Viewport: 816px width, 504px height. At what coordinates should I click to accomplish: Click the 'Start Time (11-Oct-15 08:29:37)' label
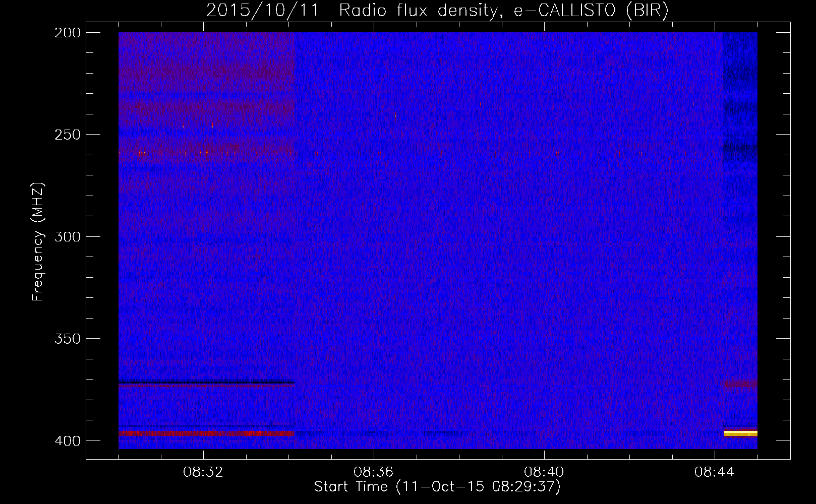pyautogui.click(x=437, y=487)
